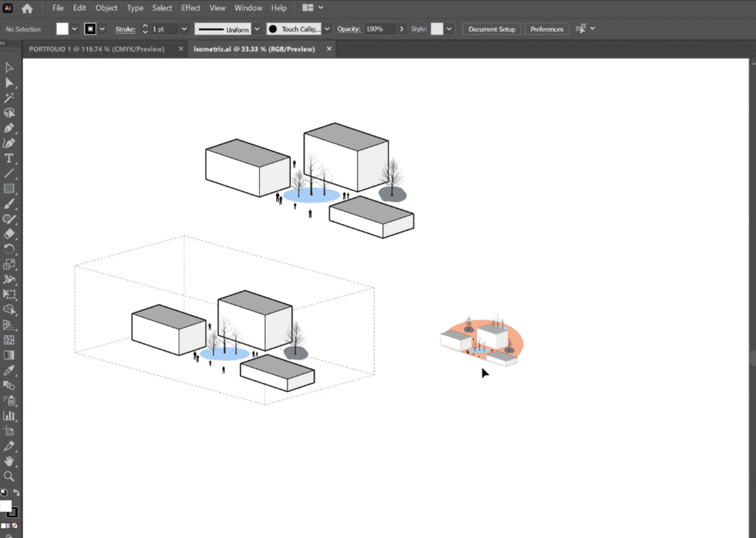Open the Uniform stroke profile dropdown
Screen dimensions: 756x538
(257, 29)
